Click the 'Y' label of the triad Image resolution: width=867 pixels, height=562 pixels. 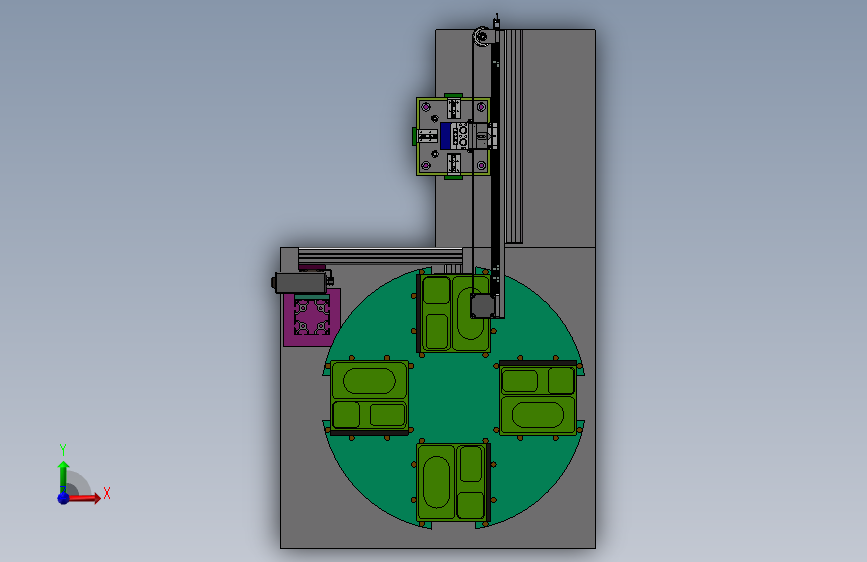click(63, 450)
